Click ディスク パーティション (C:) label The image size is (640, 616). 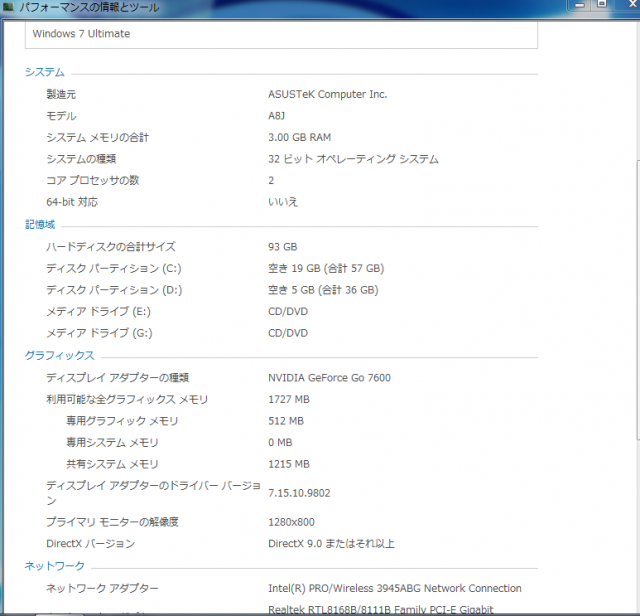113,269
